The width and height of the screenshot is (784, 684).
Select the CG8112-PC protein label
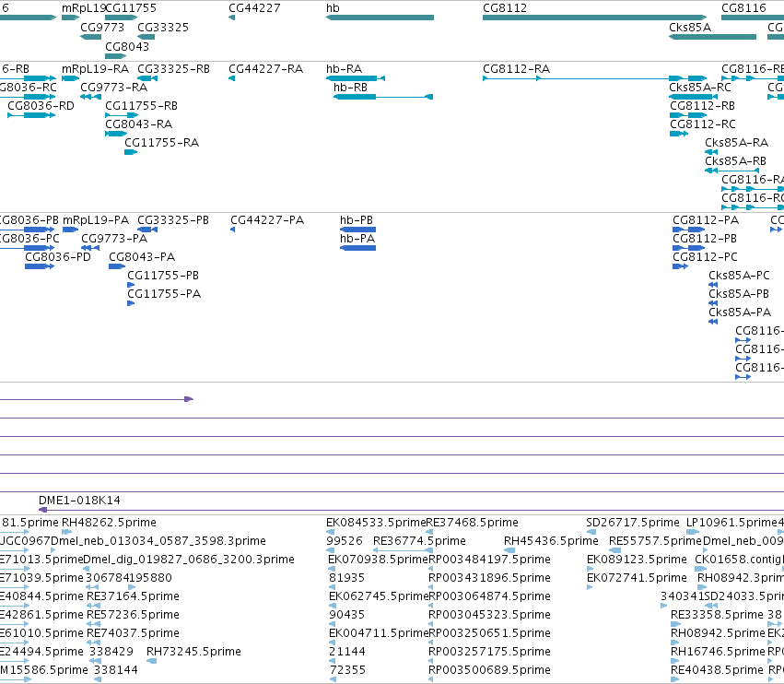point(705,258)
